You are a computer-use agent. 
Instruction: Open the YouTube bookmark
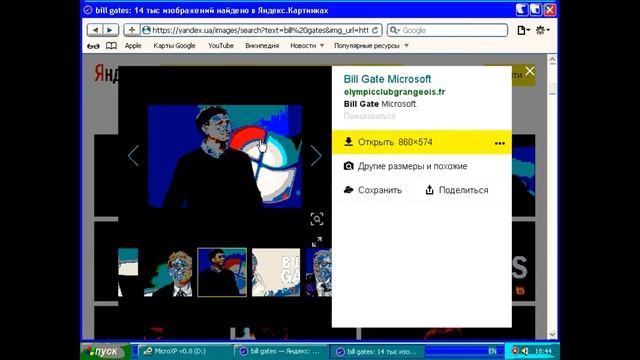(221, 46)
